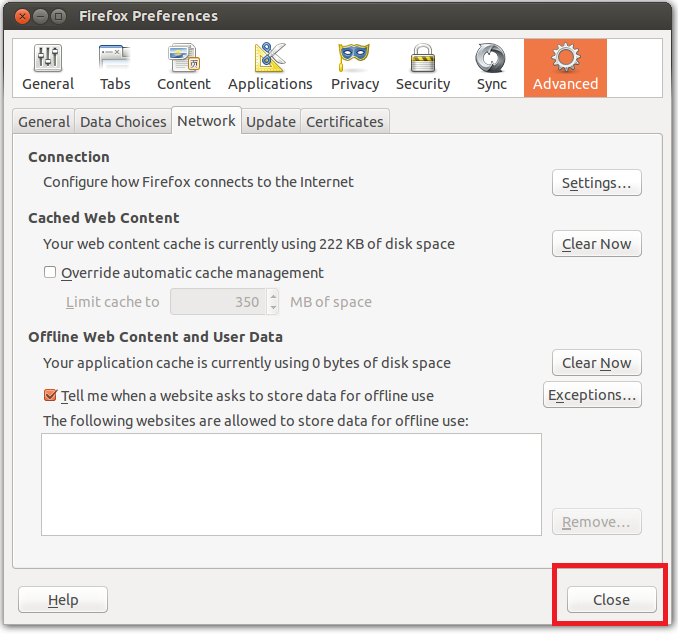Viewport: 678px width, 634px height.
Task: Click 'Configure how Firefox connects' text
Action: point(198,182)
